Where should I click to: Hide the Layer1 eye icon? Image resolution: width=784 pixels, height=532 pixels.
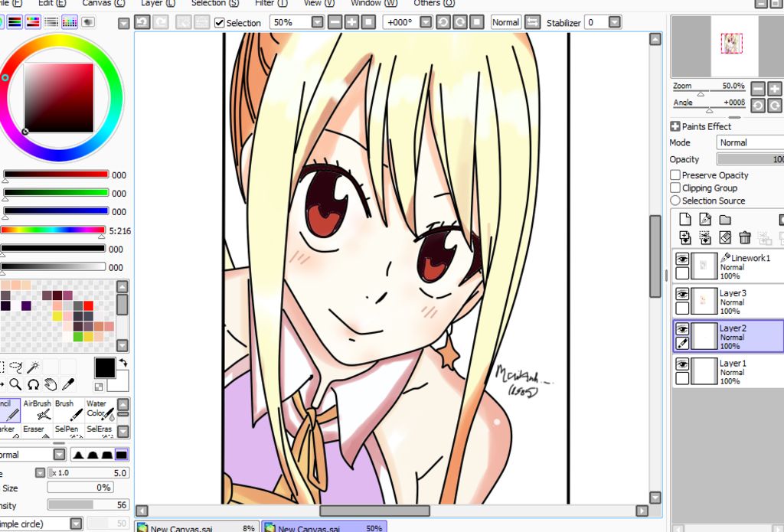(x=682, y=364)
